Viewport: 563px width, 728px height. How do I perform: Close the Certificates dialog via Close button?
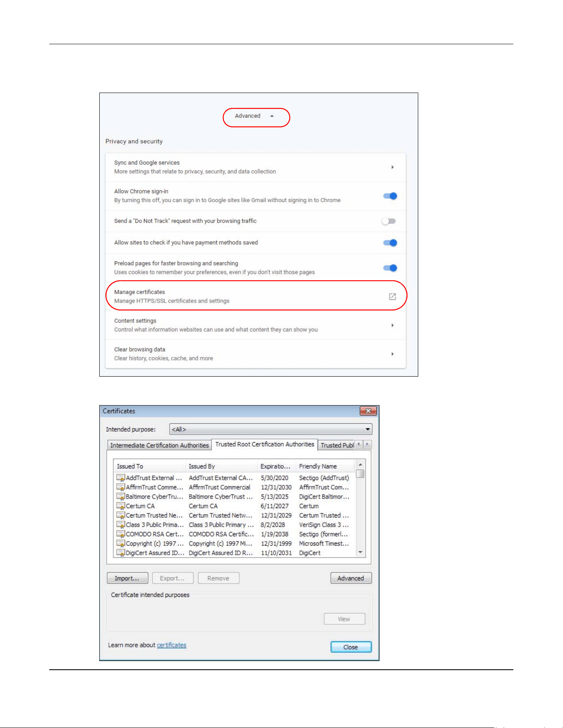[351, 647]
